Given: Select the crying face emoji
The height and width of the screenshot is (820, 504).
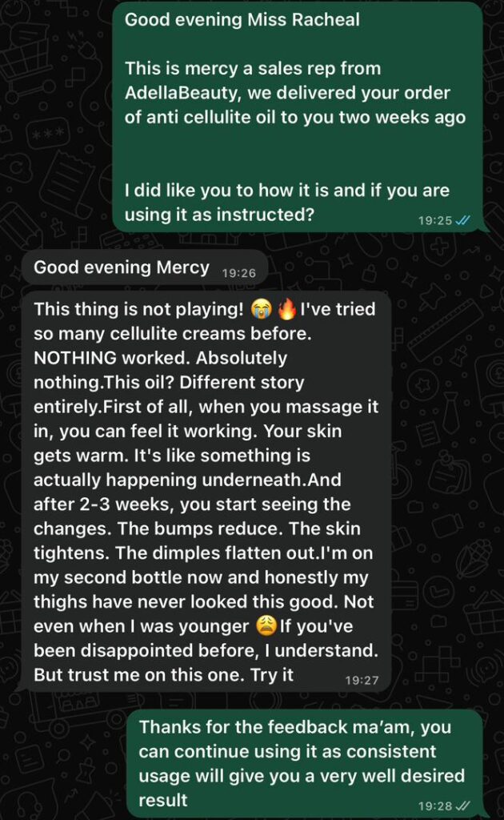Looking at the screenshot, I should (262, 310).
